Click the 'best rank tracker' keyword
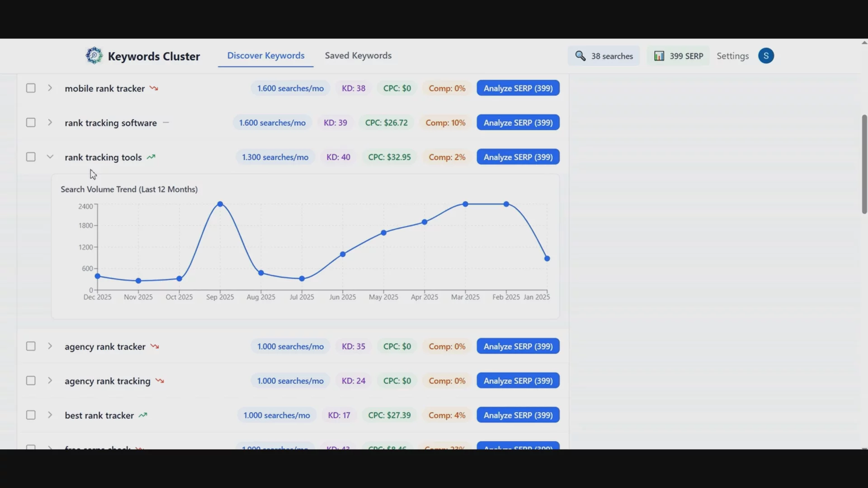The image size is (868, 488). tap(99, 415)
